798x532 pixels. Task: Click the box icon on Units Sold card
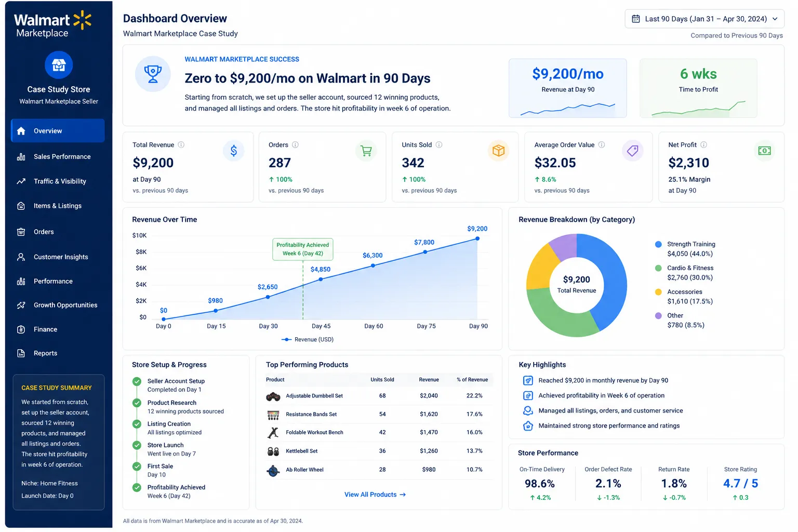coord(499,151)
